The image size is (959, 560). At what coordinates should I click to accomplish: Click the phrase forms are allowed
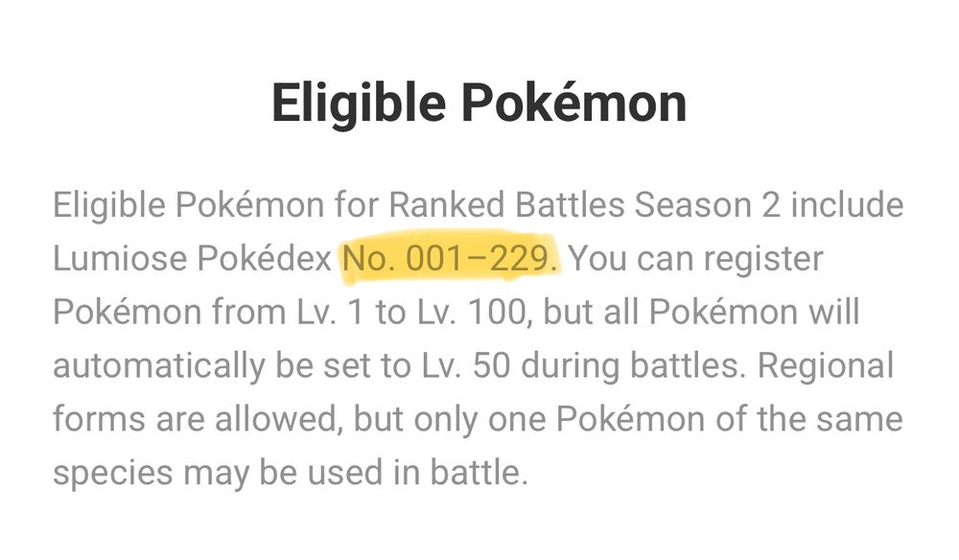coord(197,419)
